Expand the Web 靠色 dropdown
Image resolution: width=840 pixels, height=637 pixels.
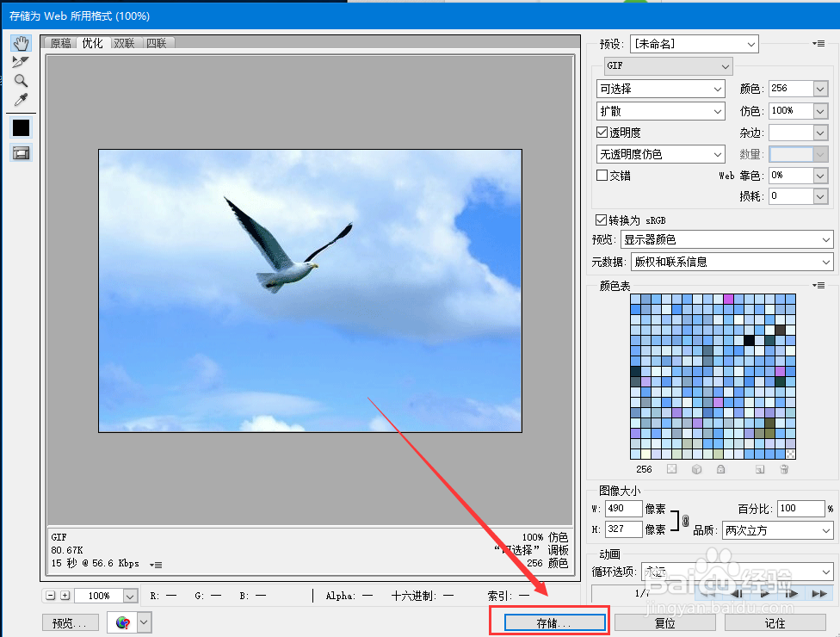coord(820,176)
